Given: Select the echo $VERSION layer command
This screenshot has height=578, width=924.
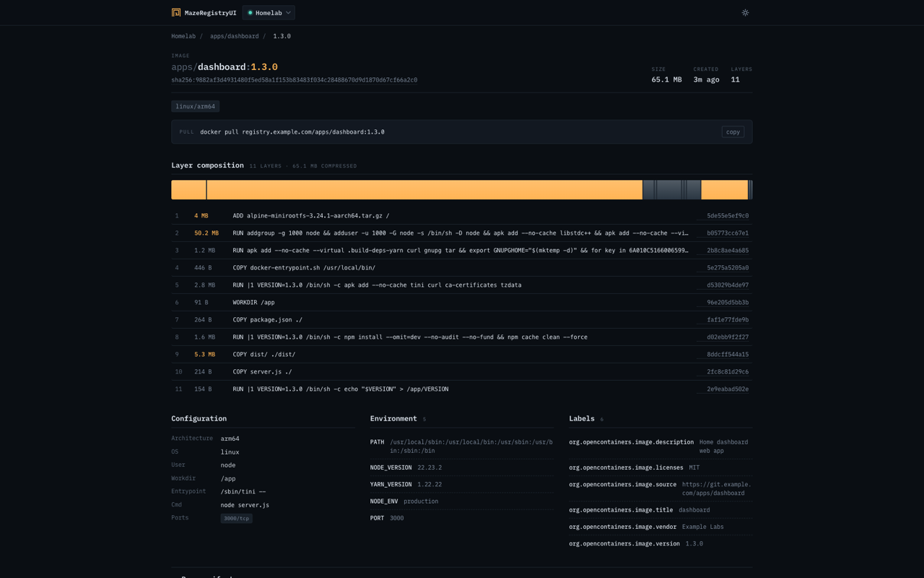Looking at the screenshot, I should pyautogui.click(x=341, y=389).
